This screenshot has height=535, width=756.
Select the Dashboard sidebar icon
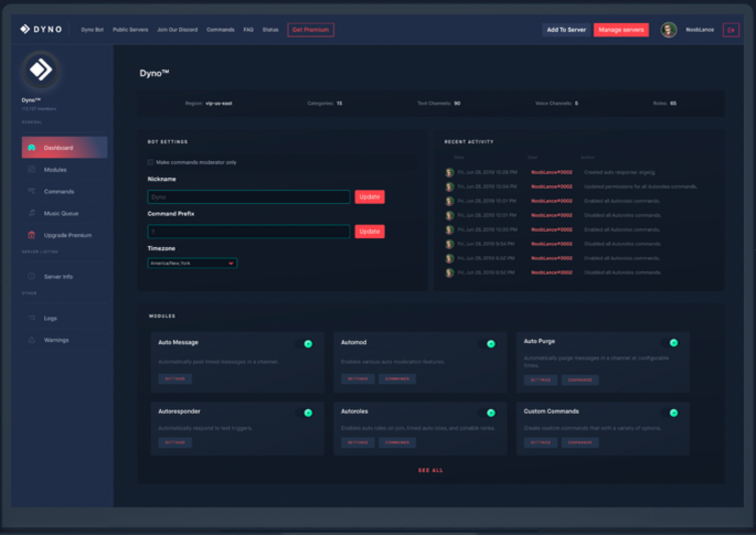pos(31,147)
